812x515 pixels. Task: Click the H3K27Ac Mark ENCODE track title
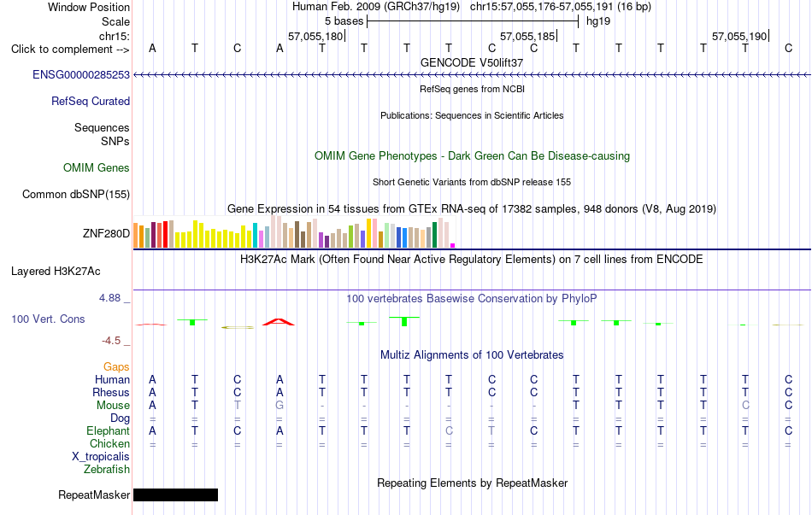472,259
